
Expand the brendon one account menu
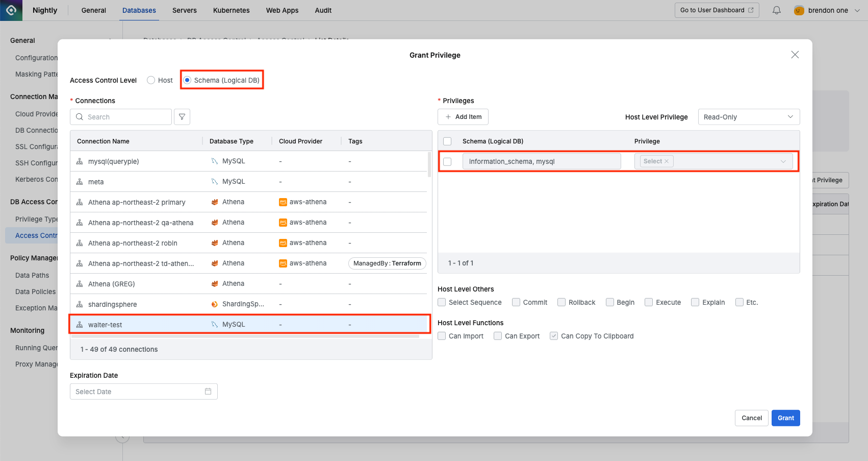coord(857,10)
